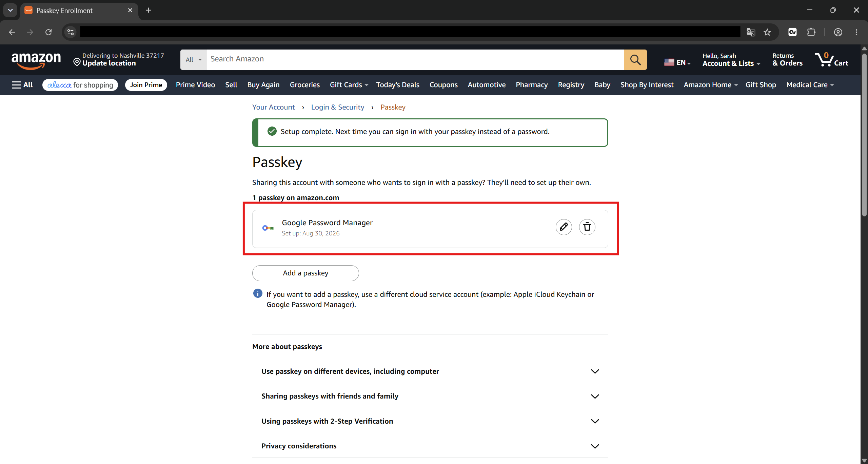Click the translate page icon
This screenshot has width=868, height=464.
(x=751, y=32)
